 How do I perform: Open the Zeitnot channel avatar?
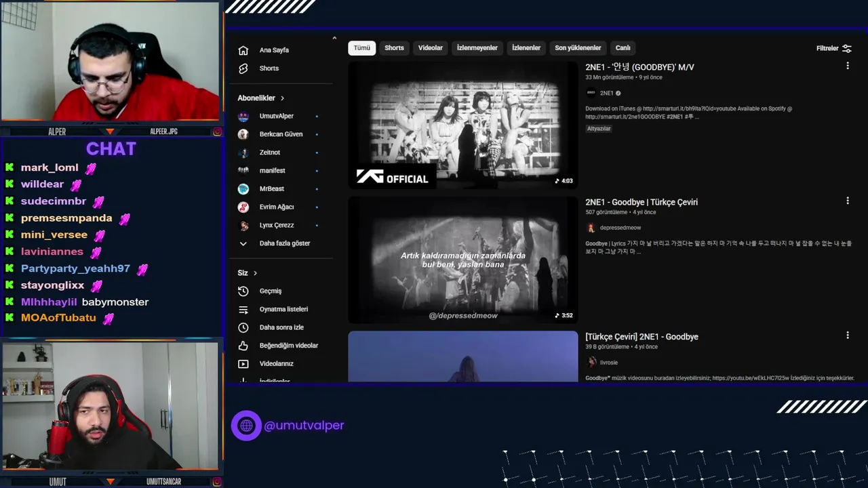coord(243,152)
